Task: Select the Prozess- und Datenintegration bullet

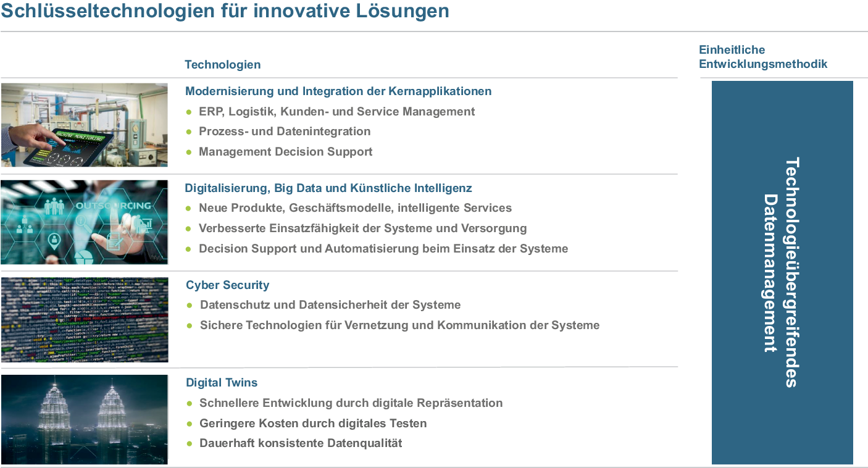Action: point(285,132)
